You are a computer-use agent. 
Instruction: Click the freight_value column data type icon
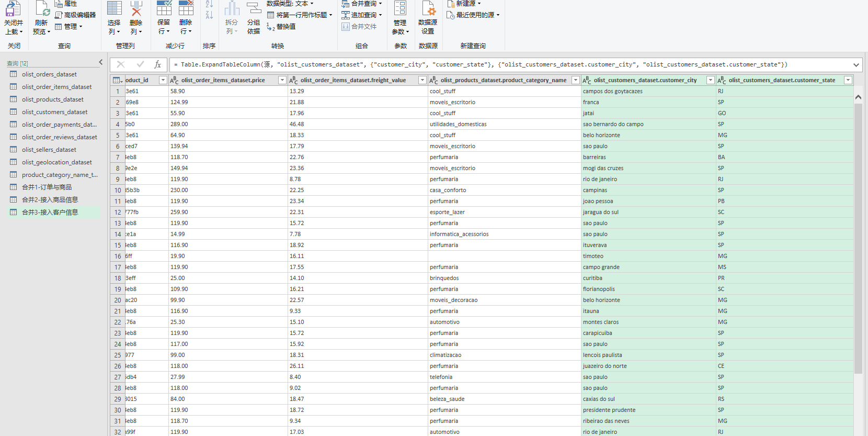coord(293,80)
